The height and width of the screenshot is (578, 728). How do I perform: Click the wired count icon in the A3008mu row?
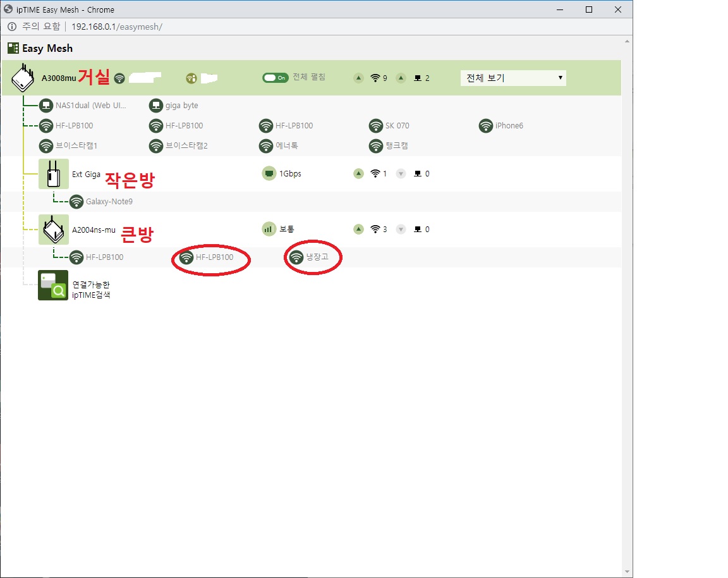click(418, 78)
